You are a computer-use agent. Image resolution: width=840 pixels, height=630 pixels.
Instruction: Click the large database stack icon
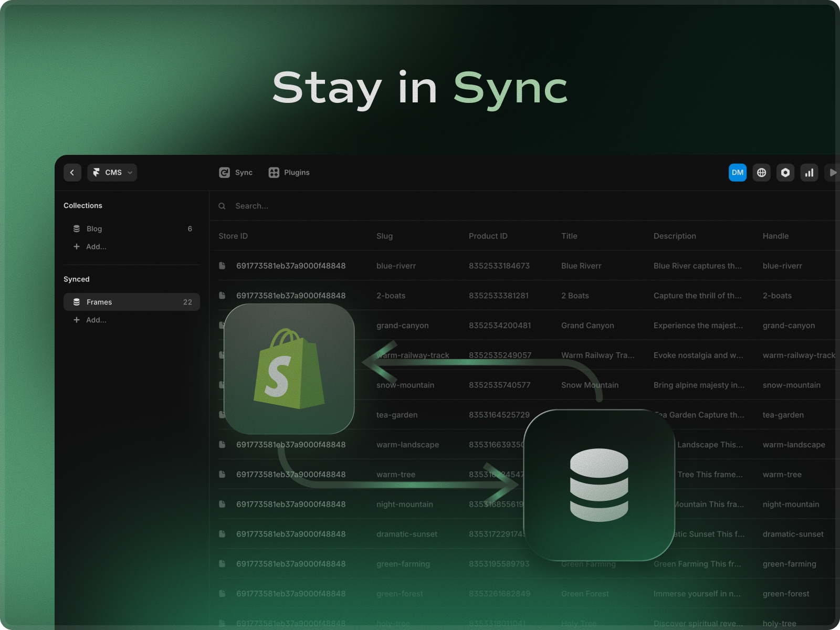599,485
